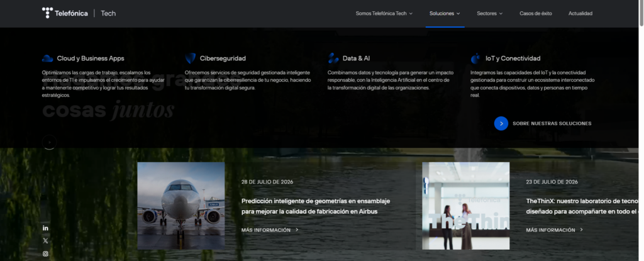
Task: Play the hero video circle button
Action: click(49, 142)
